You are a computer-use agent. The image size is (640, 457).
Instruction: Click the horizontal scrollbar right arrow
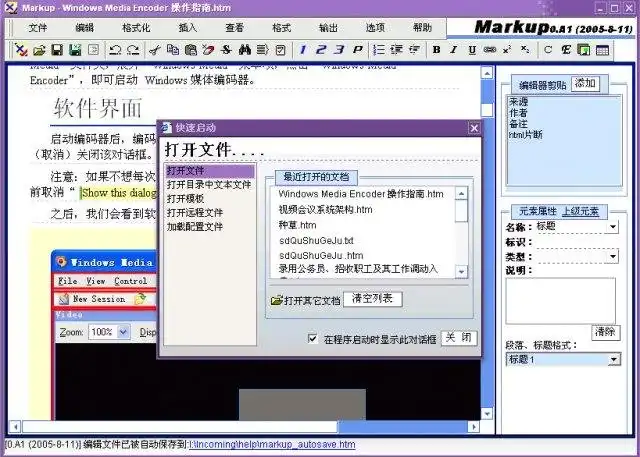pyautogui.click(x=473, y=427)
